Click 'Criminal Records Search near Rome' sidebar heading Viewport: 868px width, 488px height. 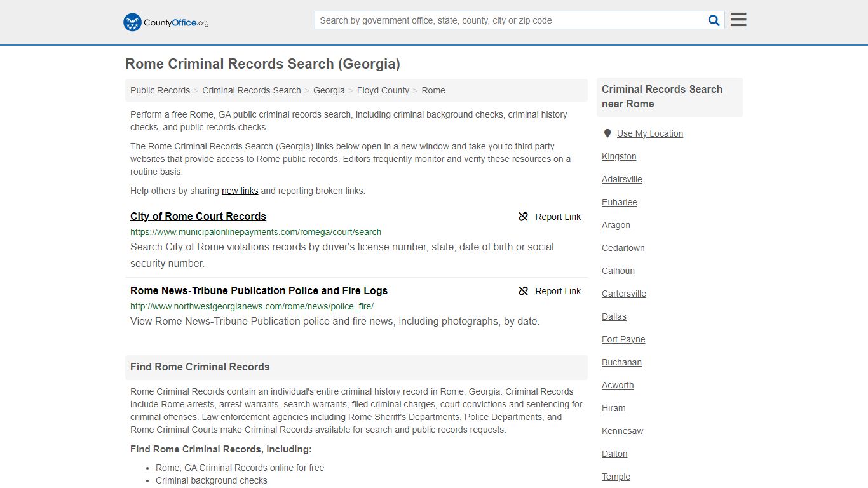pos(662,97)
